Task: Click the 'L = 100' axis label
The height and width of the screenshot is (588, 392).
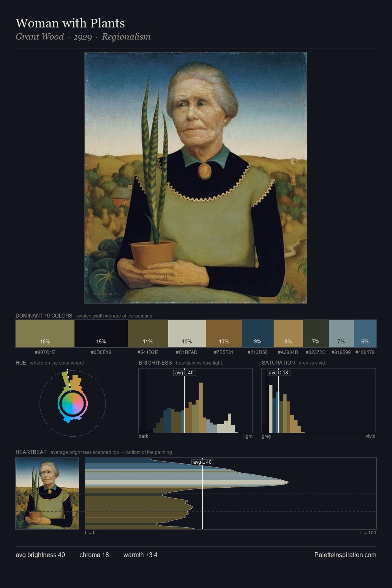Action: [x=368, y=533]
